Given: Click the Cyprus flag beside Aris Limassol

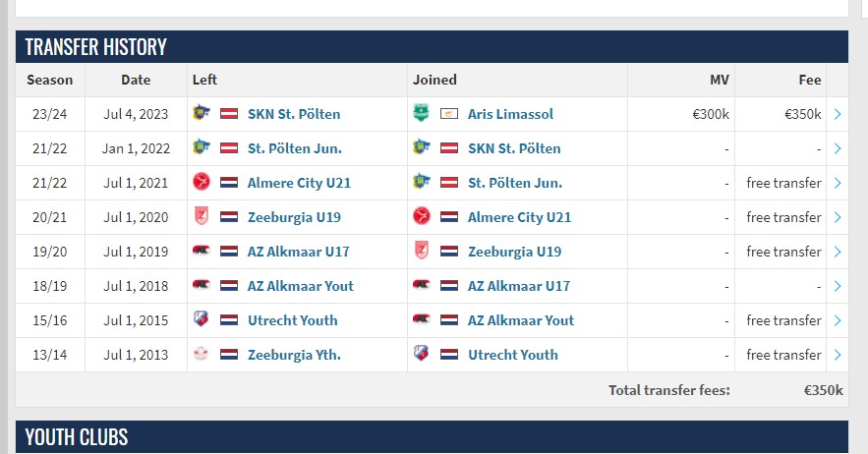Looking at the screenshot, I should 449,114.
